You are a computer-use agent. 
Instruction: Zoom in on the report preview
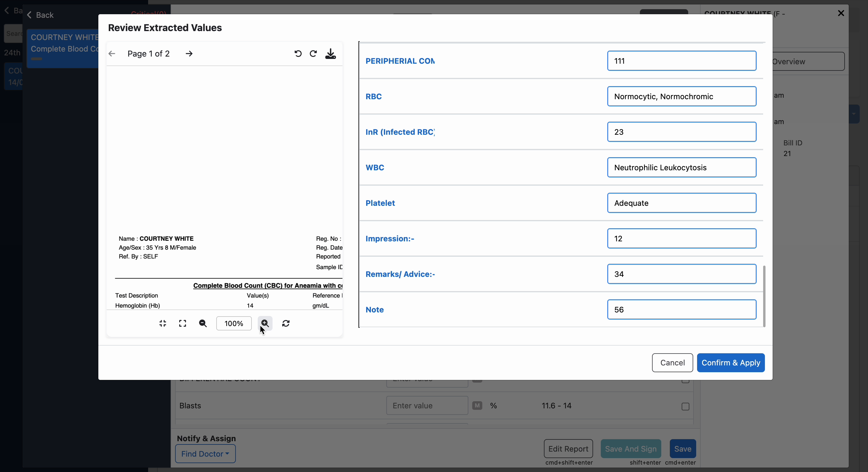(265, 323)
